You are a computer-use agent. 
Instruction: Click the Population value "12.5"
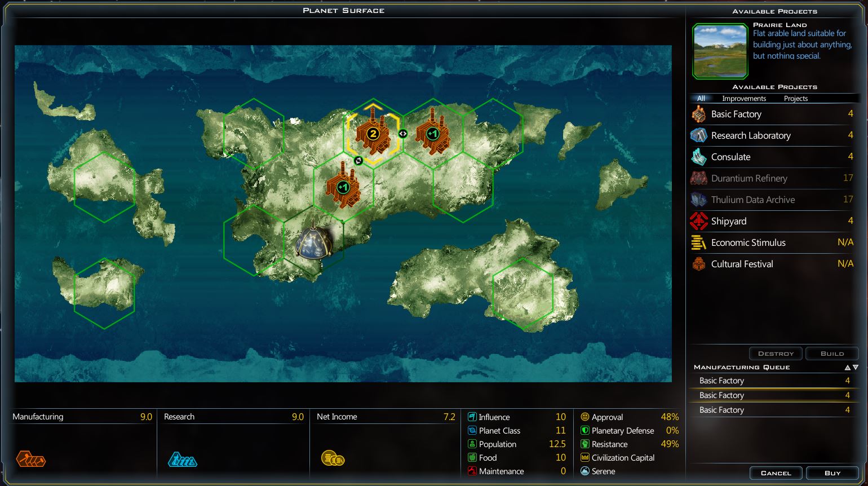pyautogui.click(x=557, y=444)
